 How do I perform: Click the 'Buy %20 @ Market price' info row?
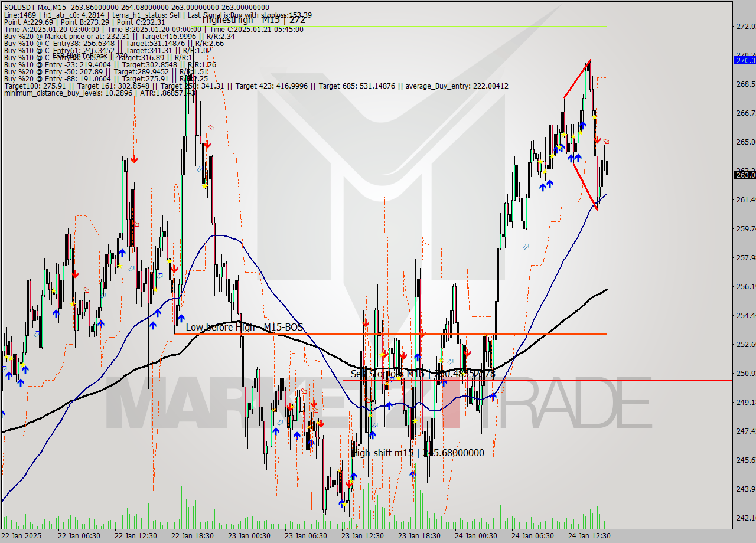[119, 36]
